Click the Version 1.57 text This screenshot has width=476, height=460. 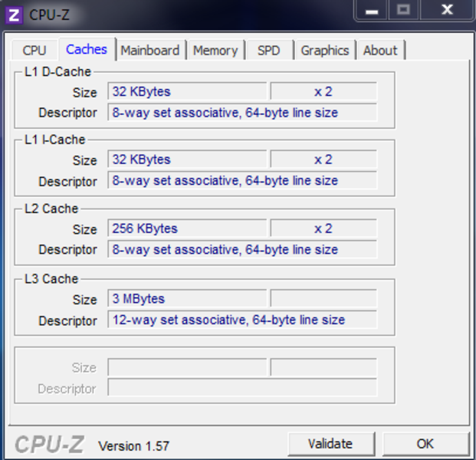click(x=133, y=446)
